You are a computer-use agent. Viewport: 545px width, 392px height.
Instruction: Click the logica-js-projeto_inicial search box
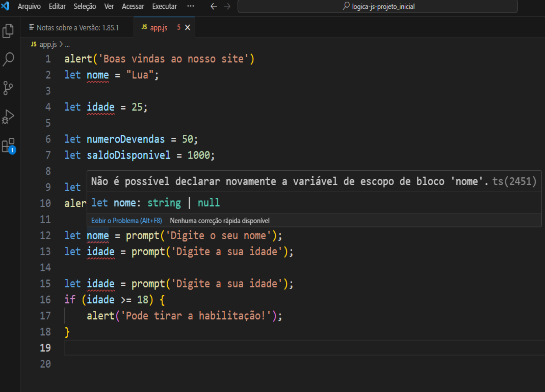(377, 6)
